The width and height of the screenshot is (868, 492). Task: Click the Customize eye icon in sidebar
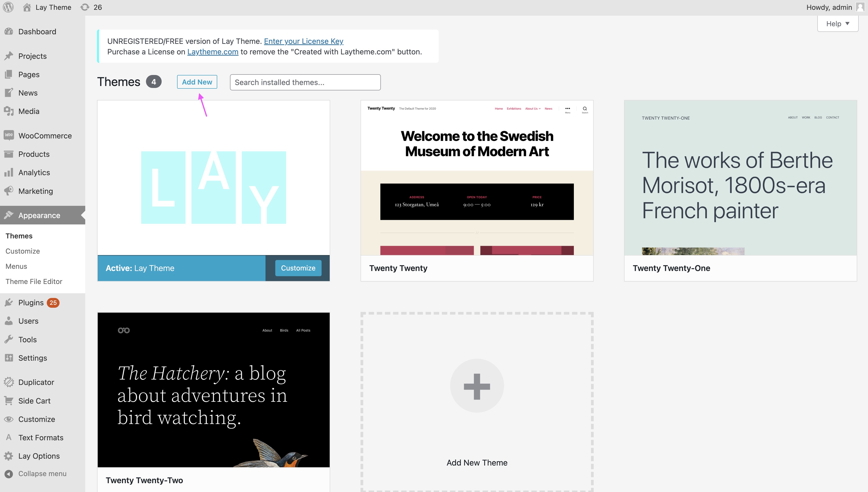click(9, 419)
